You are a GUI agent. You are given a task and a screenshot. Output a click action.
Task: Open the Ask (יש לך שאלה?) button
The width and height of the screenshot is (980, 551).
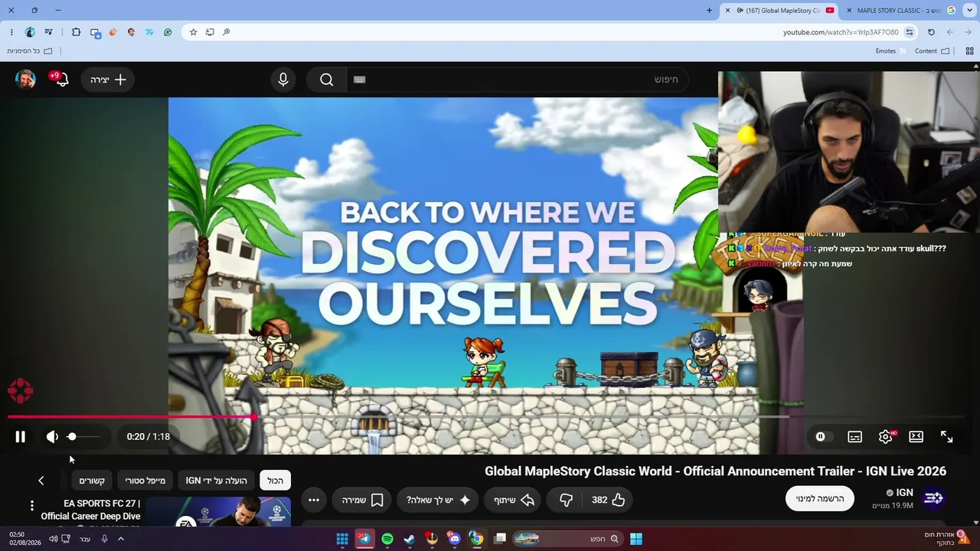(x=438, y=500)
